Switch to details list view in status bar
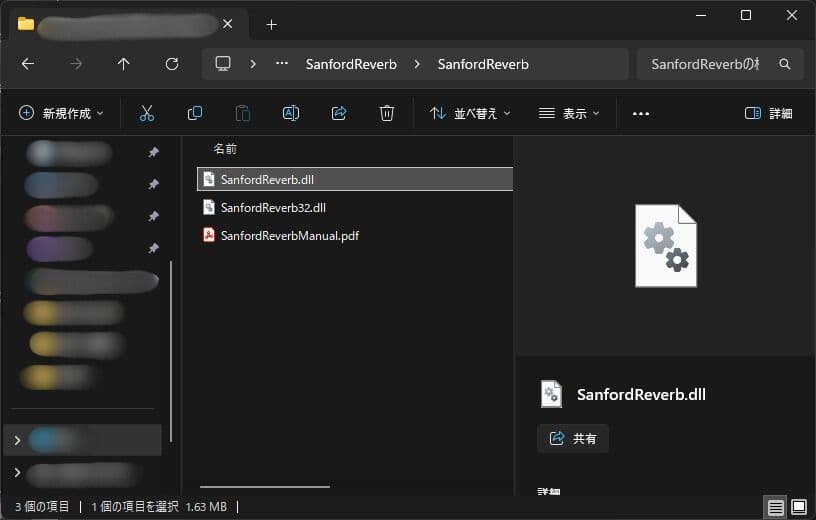This screenshot has width=816, height=520. click(776, 507)
